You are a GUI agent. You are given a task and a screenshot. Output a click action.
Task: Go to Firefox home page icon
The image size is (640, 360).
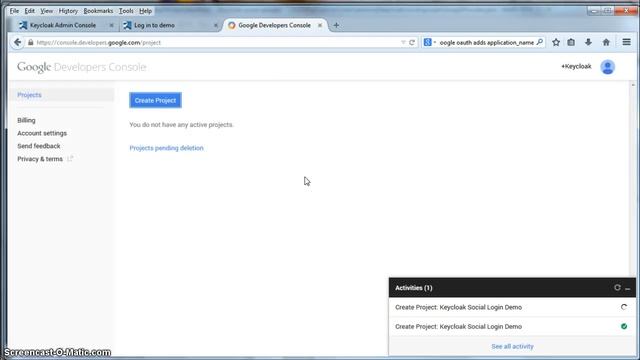tap(606, 42)
